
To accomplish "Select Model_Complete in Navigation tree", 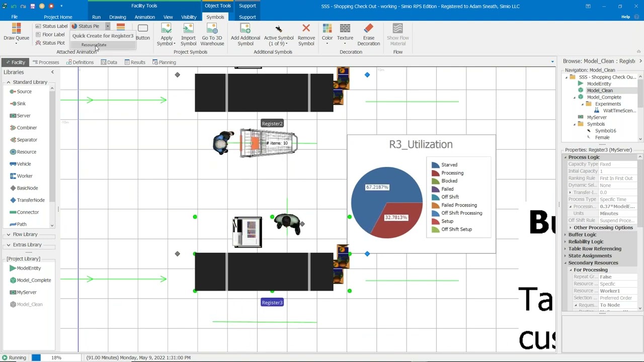I will coord(604,97).
